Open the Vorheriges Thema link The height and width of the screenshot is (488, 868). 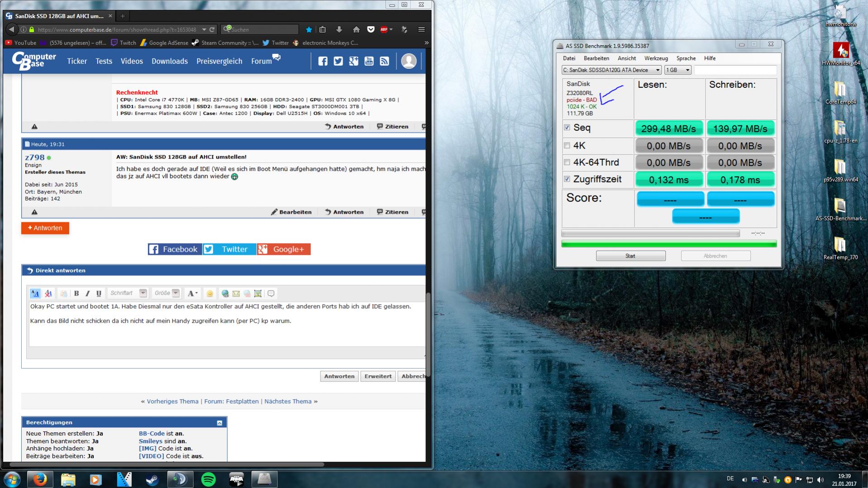(x=172, y=402)
